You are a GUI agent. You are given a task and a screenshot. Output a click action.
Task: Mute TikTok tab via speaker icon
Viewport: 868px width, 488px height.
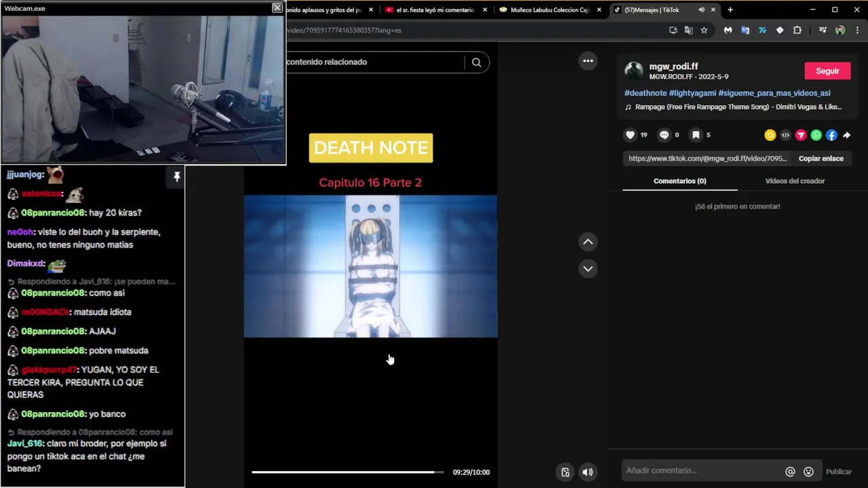(x=701, y=10)
